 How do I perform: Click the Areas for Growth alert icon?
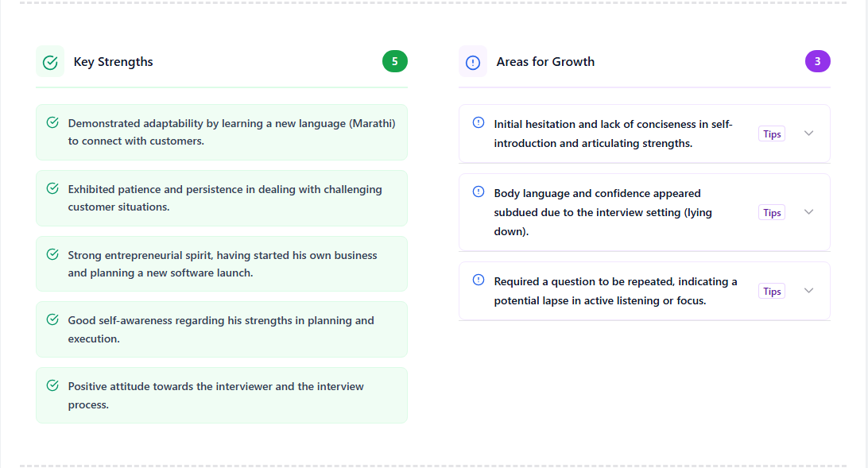(x=473, y=62)
